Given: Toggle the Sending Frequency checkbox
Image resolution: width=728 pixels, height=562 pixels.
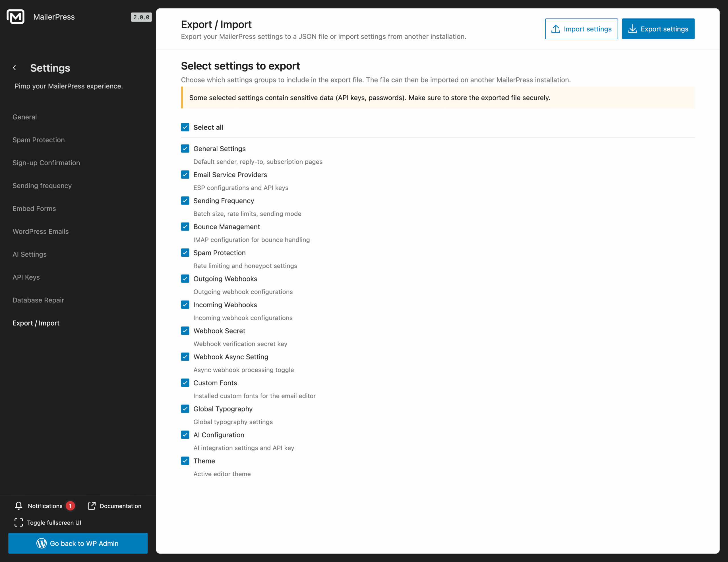Looking at the screenshot, I should pos(185,200).
